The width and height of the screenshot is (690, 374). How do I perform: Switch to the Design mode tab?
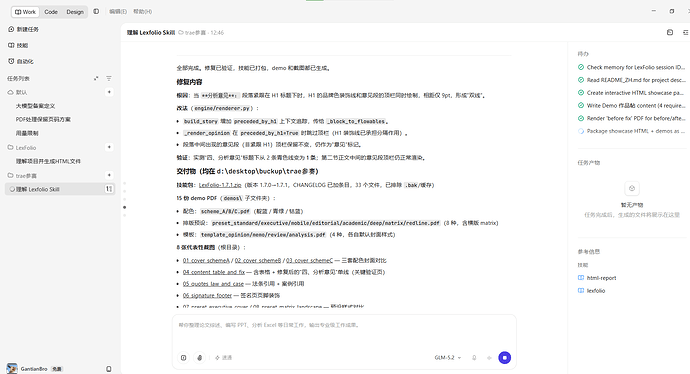(75, 12)
